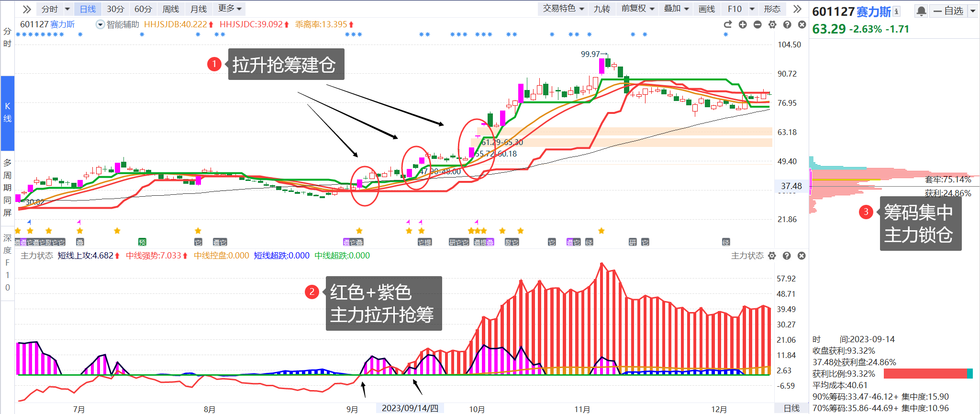Click the 日线 label at bottom right
The height and width of the screenshot is (414, 980).
(x=791, y=408)
